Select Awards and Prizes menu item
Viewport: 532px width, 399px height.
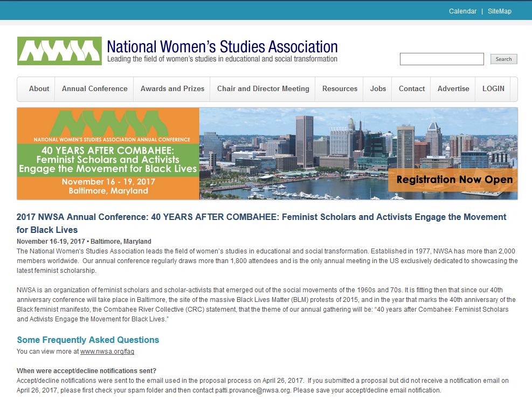(172, 89)
